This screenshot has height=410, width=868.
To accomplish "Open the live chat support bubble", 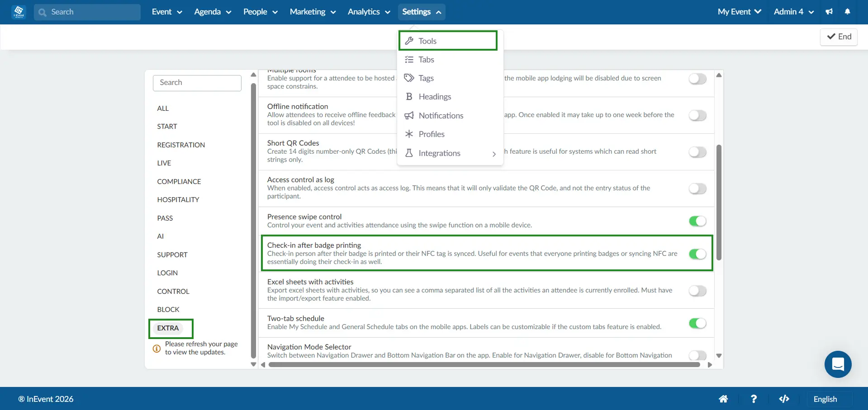I will (838, 364).
